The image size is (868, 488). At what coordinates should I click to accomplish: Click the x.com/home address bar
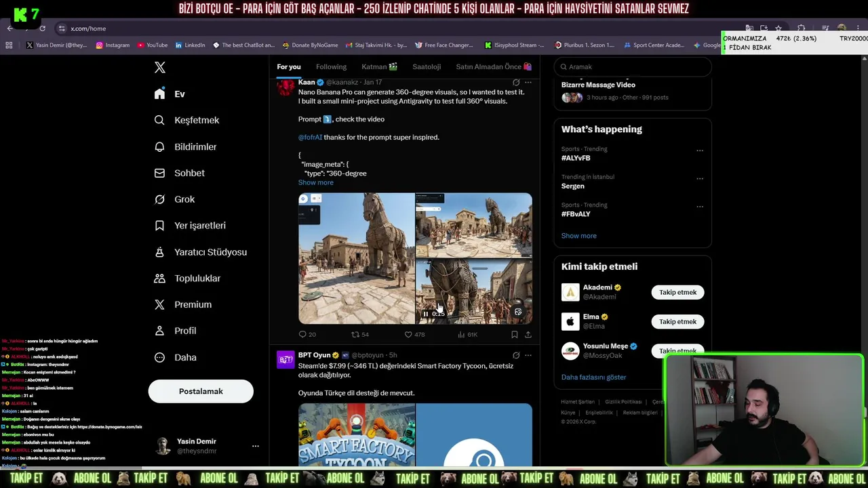coord(88,28)
